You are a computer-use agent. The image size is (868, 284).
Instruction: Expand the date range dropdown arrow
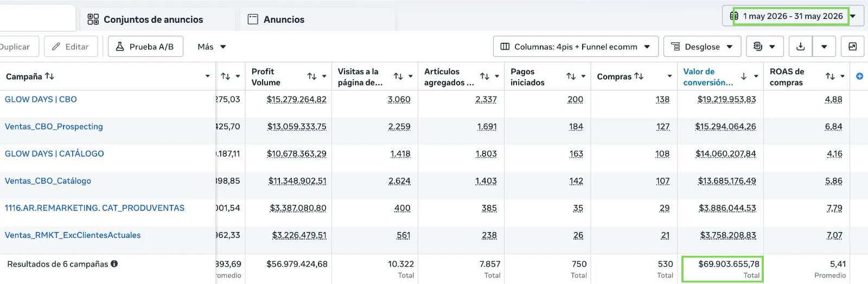pyautogui.click(x=853, y=16)
